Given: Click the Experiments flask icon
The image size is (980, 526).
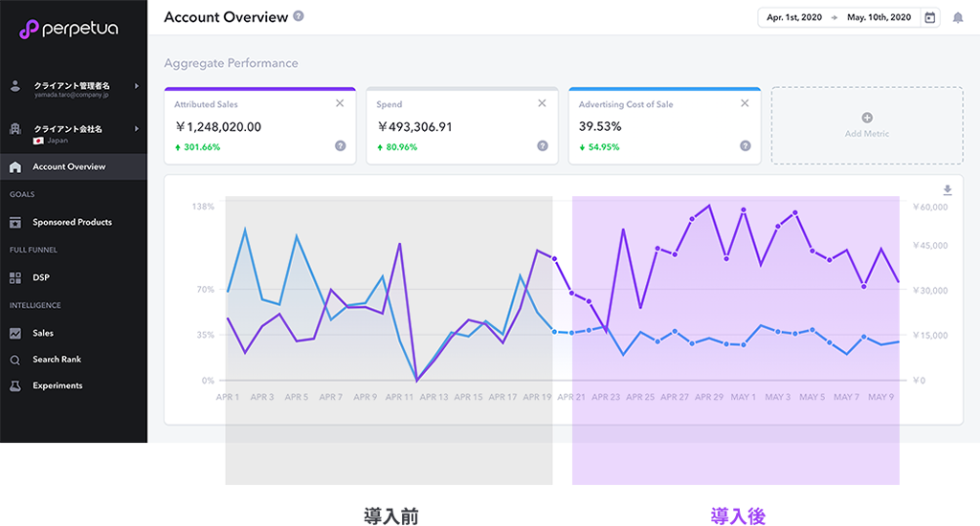Looking at the screenshot, I should (15, 386).
